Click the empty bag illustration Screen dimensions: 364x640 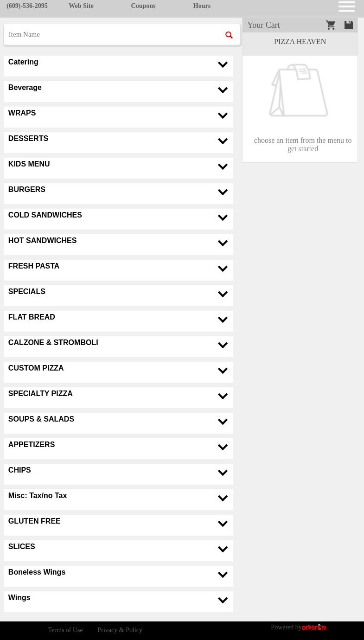click(x=299, y=90)
